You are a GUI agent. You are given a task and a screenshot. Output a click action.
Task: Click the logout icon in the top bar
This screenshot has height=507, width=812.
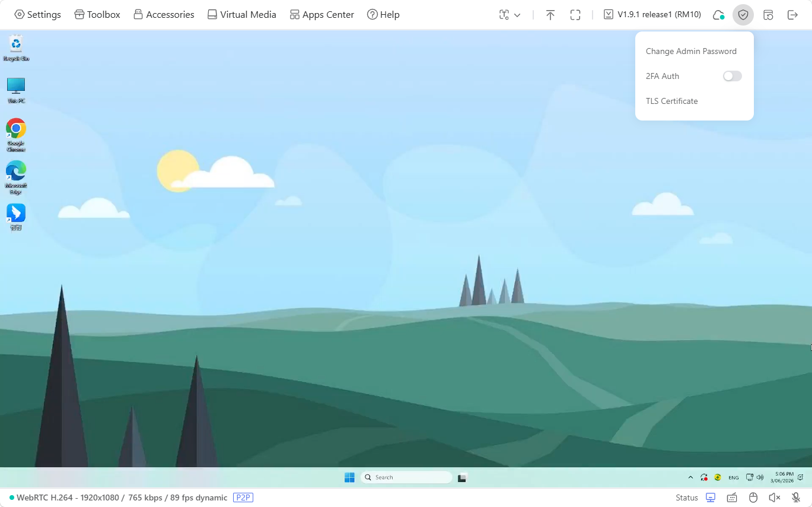point(792,15)
